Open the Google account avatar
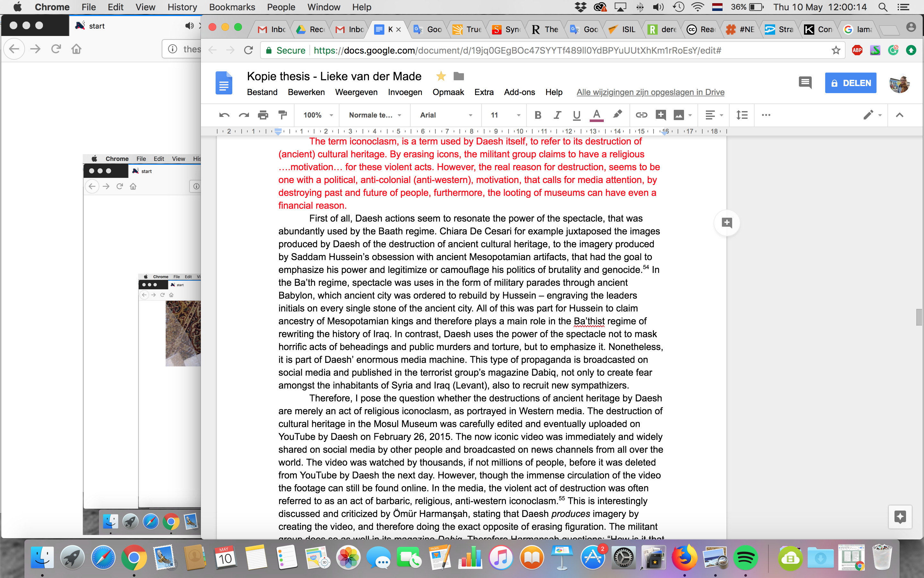The image size is (924, 578). click(899, 83)
